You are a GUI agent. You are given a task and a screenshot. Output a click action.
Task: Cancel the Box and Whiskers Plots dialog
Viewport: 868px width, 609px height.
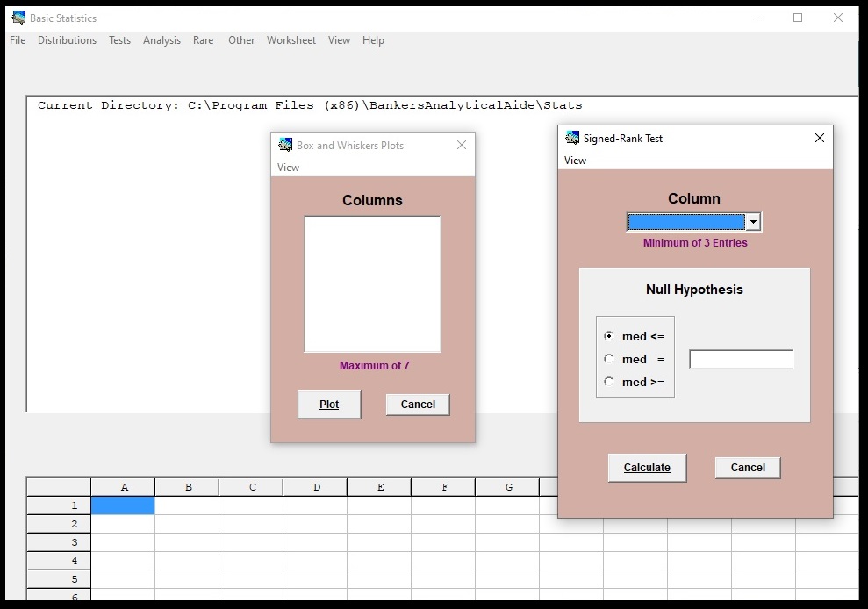point(418,405)
